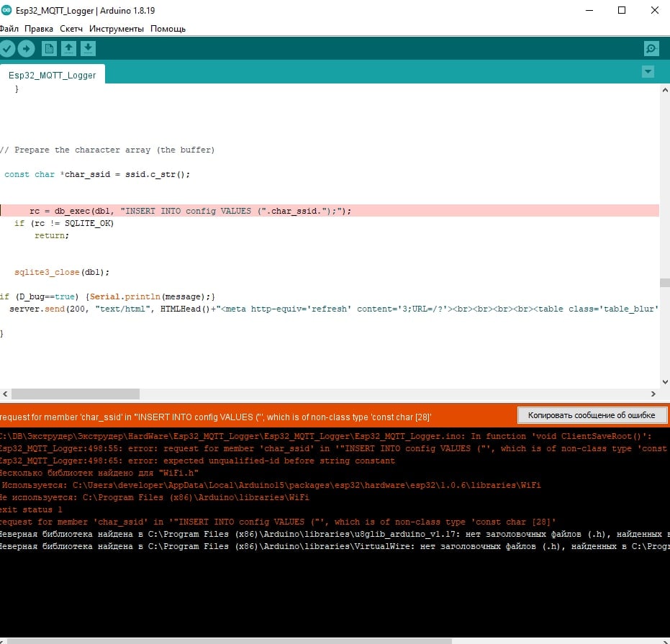Click console line 'exit status 1'
The height and width of the screenshot is (644, 670).
(x=31, y=510)
